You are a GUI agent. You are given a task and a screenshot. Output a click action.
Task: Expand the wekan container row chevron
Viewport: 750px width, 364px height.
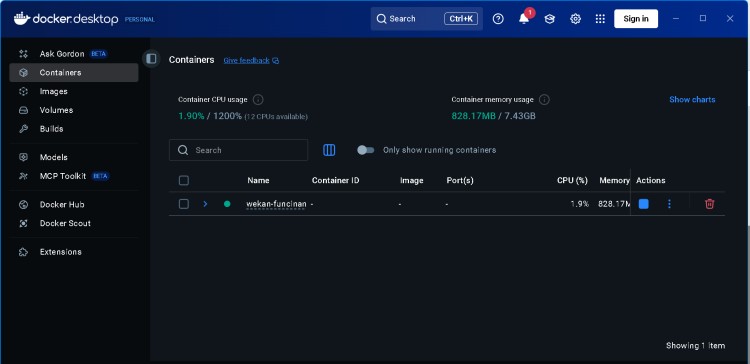point(205,204)
